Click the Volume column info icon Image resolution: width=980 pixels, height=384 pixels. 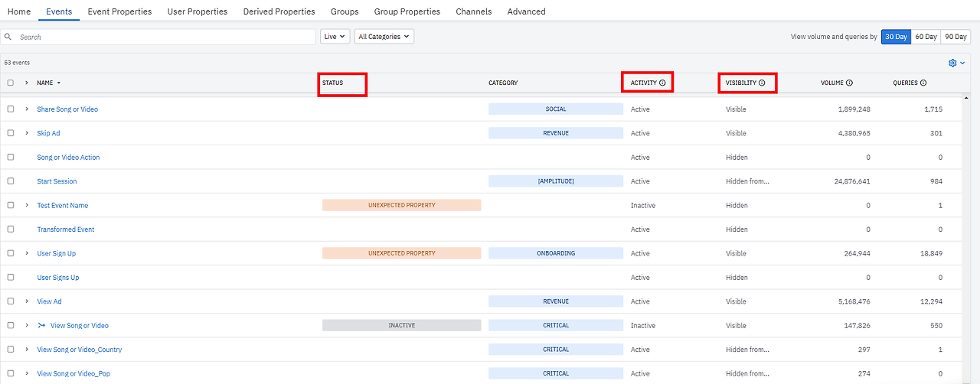tap(850, 83)
